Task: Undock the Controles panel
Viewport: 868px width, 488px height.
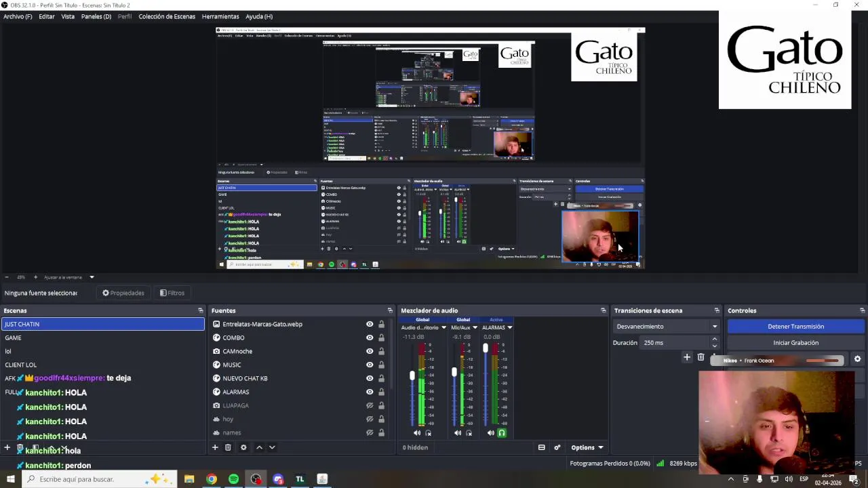Action: click(862, 310)
